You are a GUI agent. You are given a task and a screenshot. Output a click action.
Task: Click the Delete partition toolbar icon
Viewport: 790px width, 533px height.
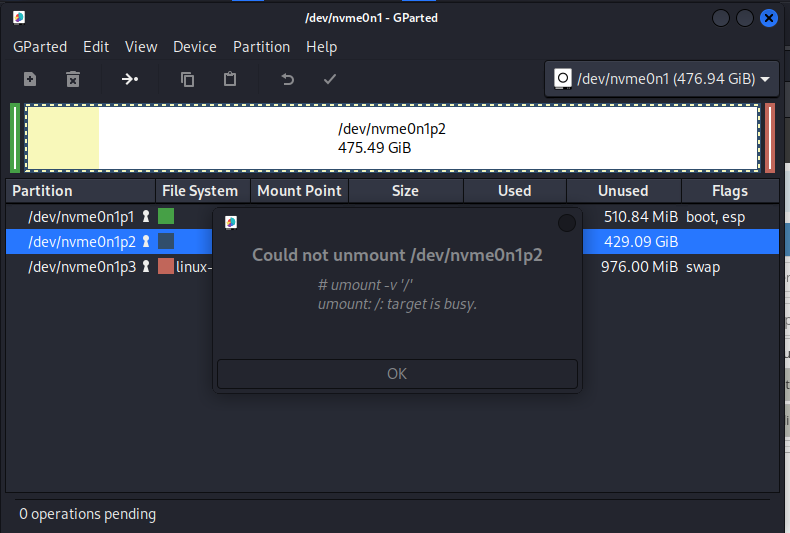click(x=73, y=79)
